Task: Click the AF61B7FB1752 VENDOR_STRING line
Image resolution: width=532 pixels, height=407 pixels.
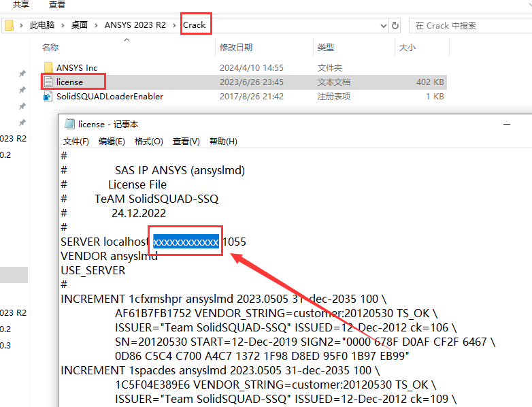Action: (x=276, y=313)
